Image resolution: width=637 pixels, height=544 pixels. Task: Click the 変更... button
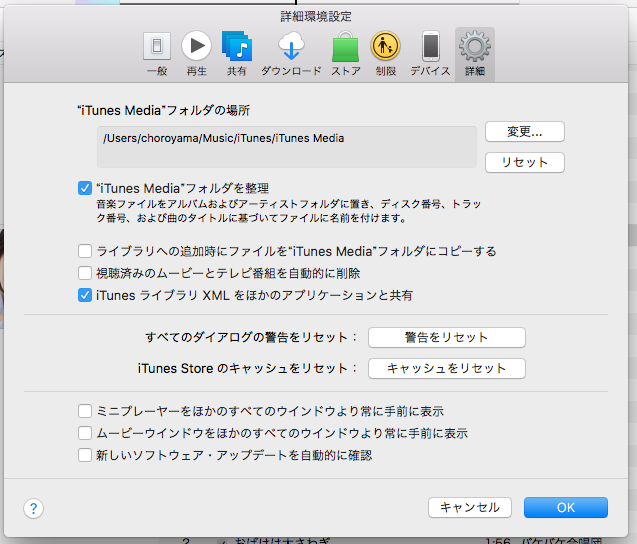524,132
